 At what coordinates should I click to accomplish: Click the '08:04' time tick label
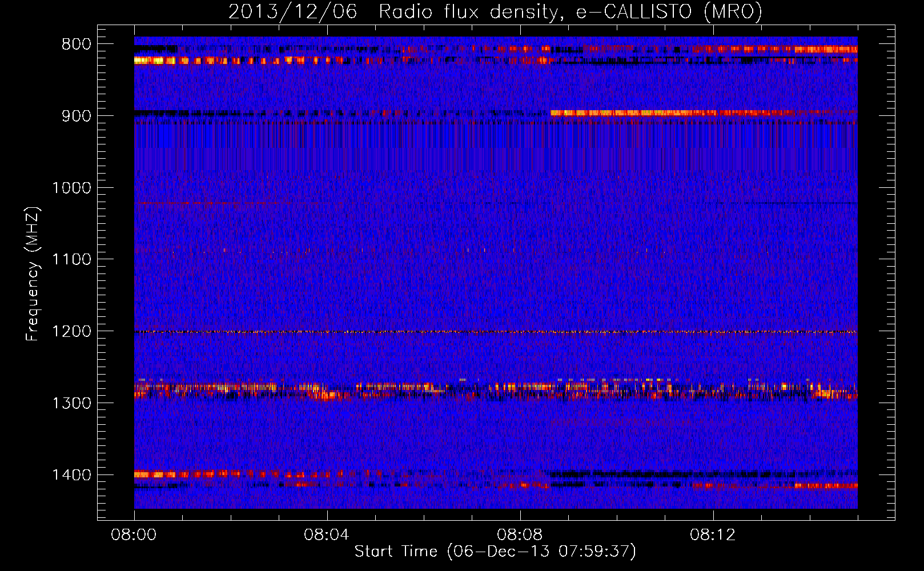[327, 535]
